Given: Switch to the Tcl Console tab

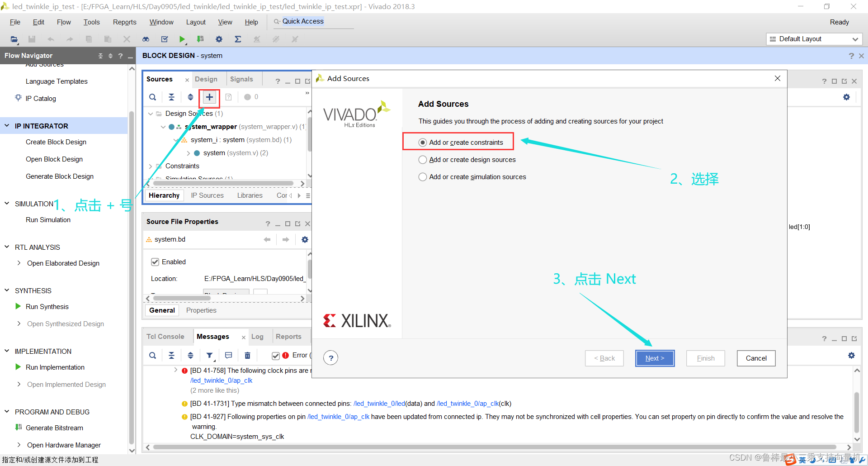Looking at the screenshot, I should 165,337.
